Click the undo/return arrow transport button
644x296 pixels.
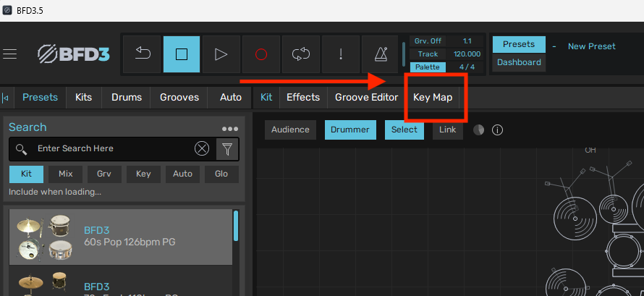click(142, 54)
